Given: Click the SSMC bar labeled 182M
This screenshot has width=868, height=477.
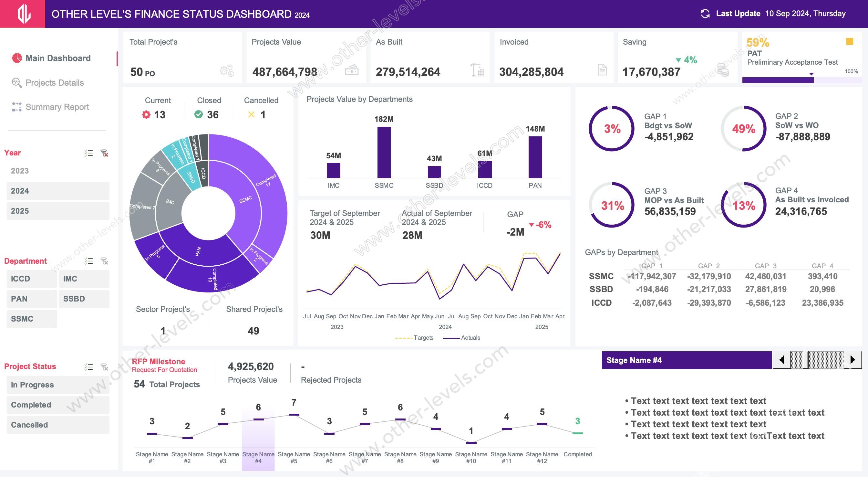Looking at the screenshot, I should click(x=384, y=152).
